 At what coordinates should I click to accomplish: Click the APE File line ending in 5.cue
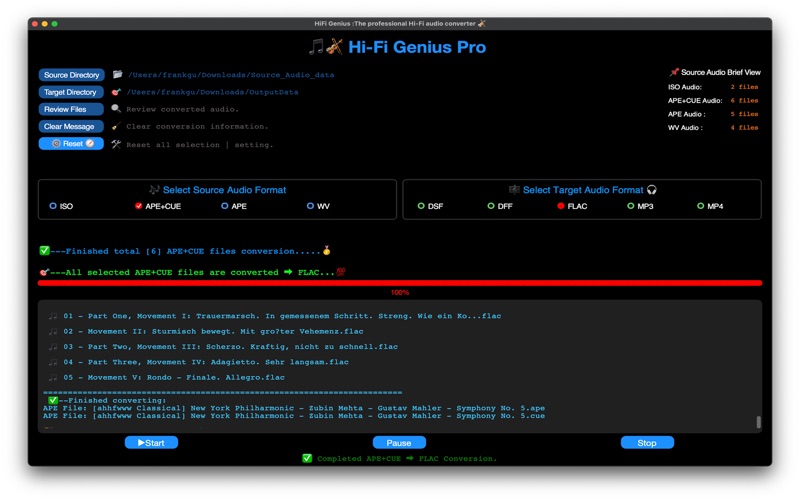(294, 416)
